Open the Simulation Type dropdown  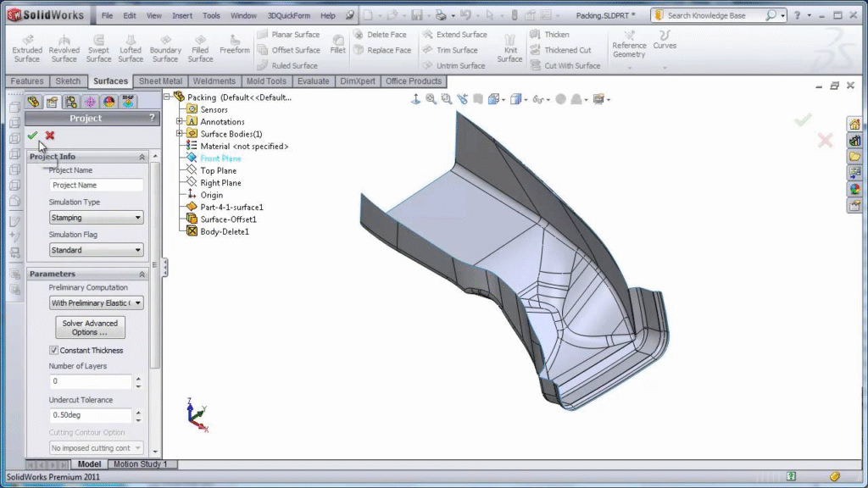(x=96, y=218)
